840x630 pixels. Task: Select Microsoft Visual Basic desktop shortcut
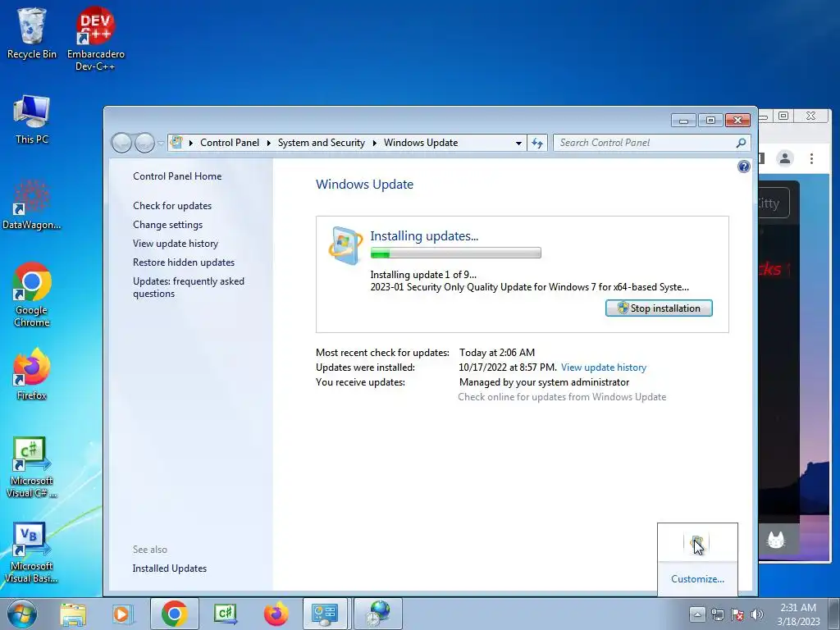(x=32, y=552)
